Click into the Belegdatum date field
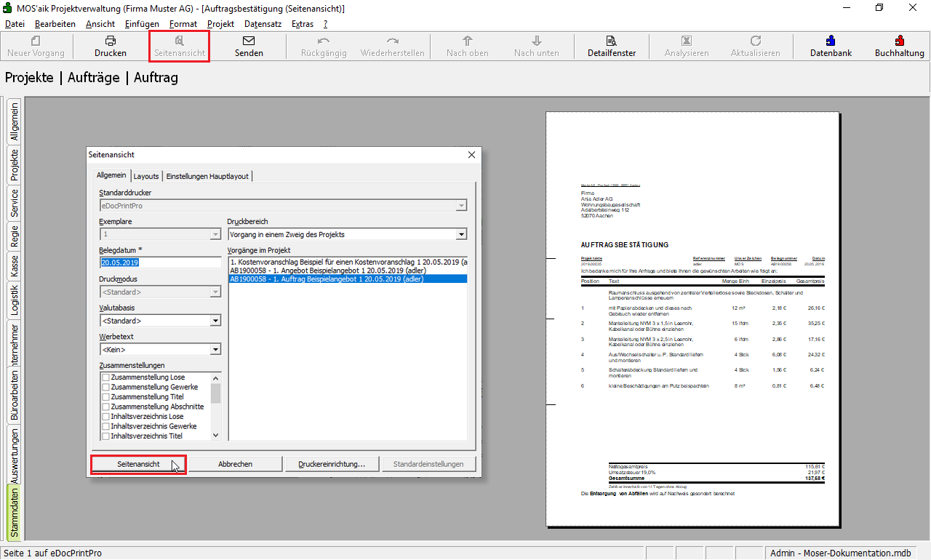The image size is (931, 560). click(x=160, y=263)
